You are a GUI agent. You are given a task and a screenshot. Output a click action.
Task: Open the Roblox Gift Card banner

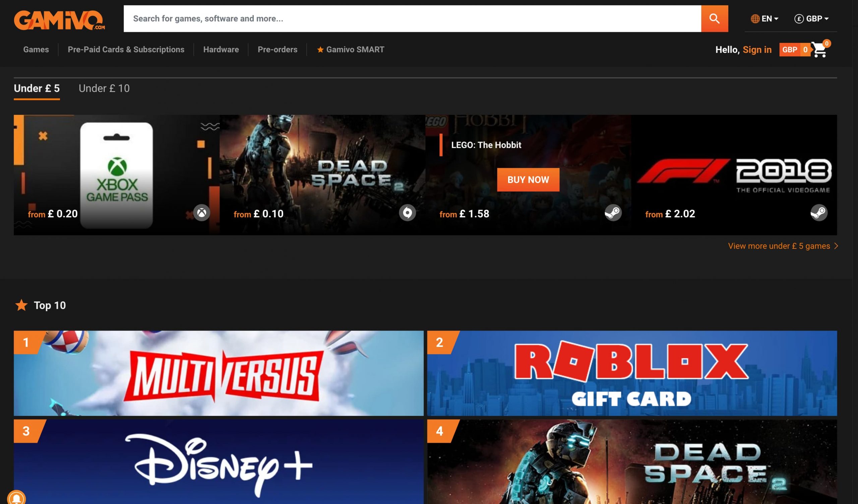[632, 373]
